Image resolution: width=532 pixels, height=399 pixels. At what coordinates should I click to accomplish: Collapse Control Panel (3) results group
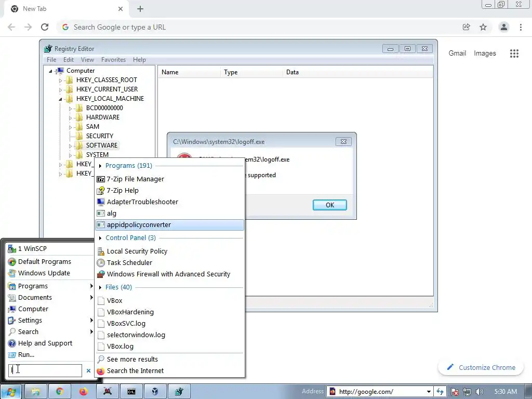point(100,238)
